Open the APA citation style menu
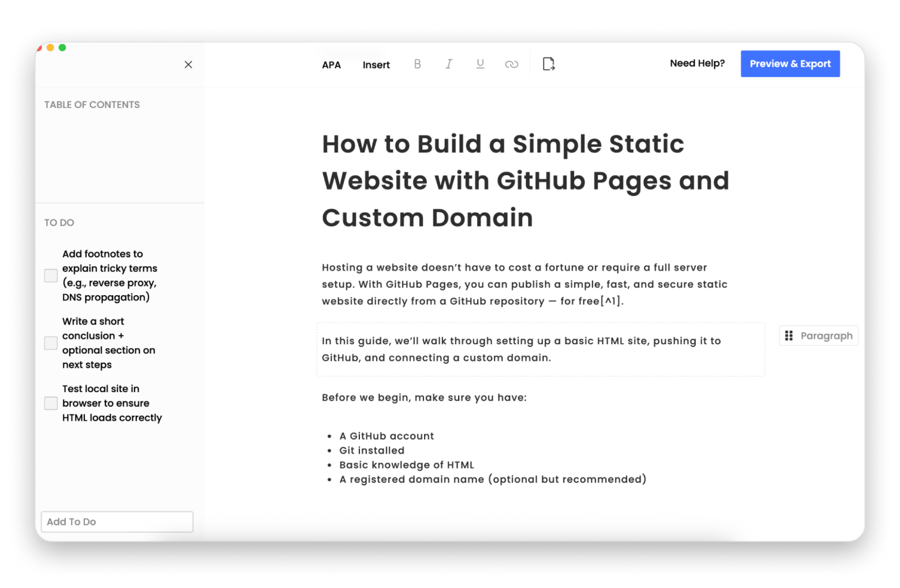900x588 pixels. point(331,65)
